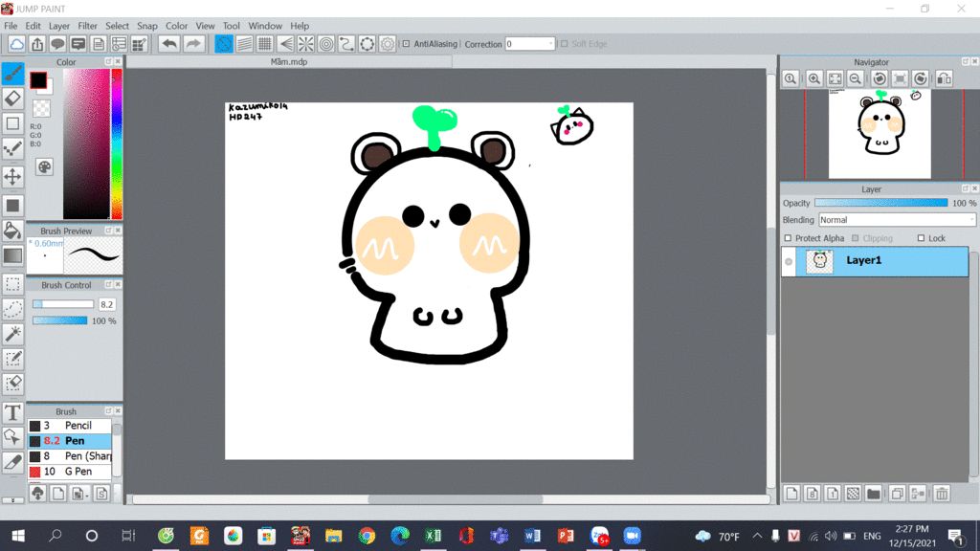Enable the Soft Edge checkbox

tap(565, 44)
